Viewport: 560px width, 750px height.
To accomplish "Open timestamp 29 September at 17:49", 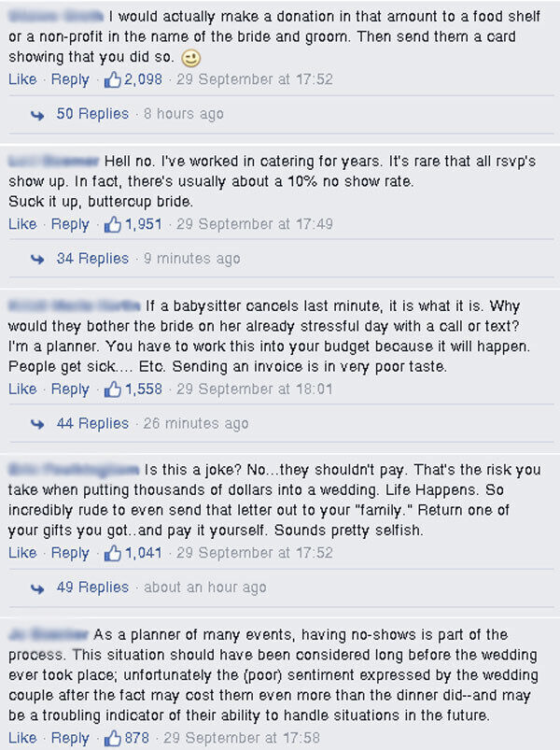I will tap(254, 224).
